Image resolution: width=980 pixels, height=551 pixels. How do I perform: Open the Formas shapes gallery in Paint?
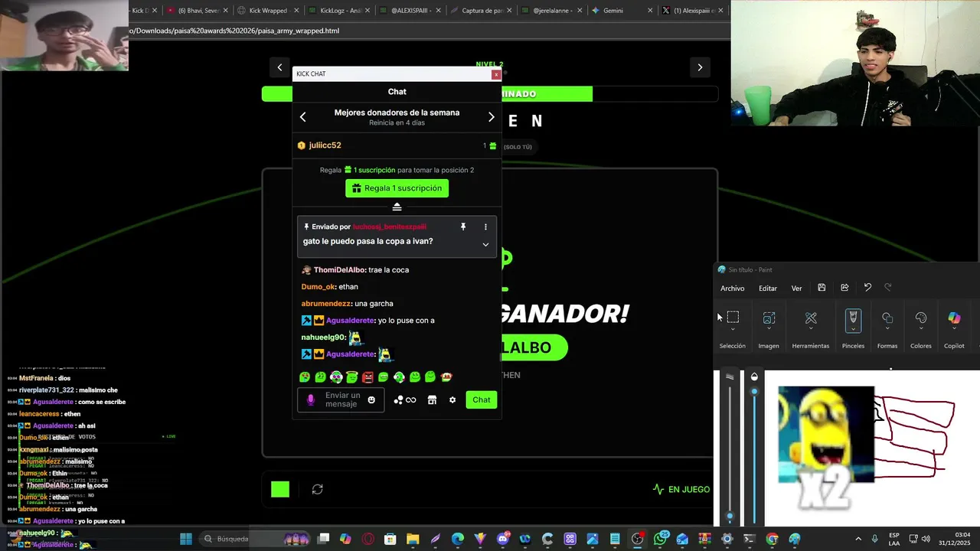(887, 318)
